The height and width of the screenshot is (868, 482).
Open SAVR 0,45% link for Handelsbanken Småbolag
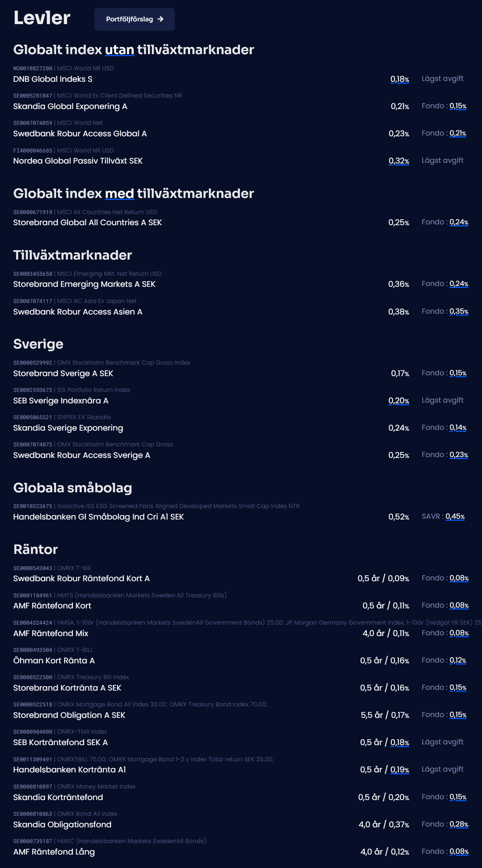pos(455,516)
